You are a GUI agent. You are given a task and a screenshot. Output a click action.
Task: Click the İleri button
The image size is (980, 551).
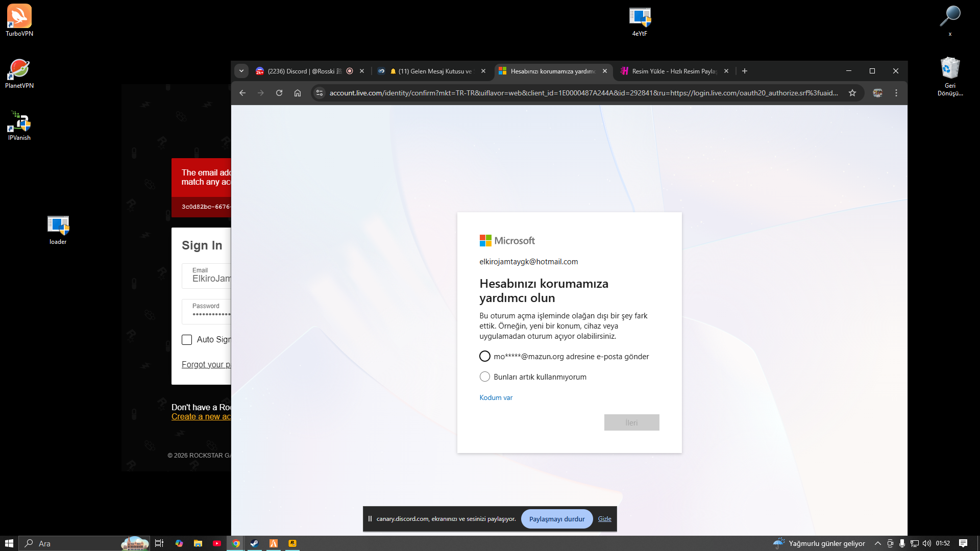pyautogui.click(x=631, y=422)
